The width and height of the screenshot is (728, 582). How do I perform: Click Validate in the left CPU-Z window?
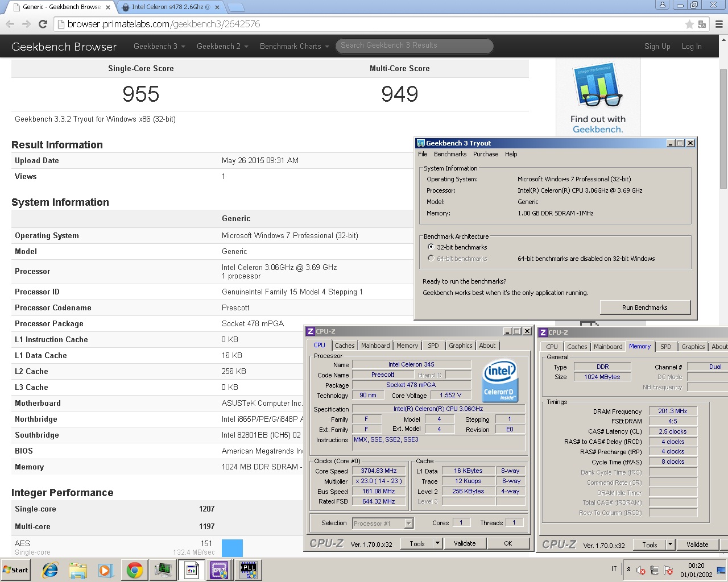465,543
